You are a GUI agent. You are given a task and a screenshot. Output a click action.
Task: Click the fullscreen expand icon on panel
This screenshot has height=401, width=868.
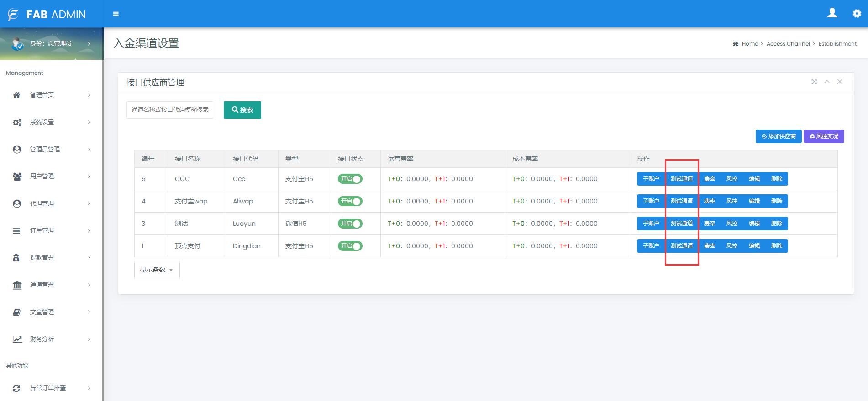pyautogui.click(x=814, y=82)
